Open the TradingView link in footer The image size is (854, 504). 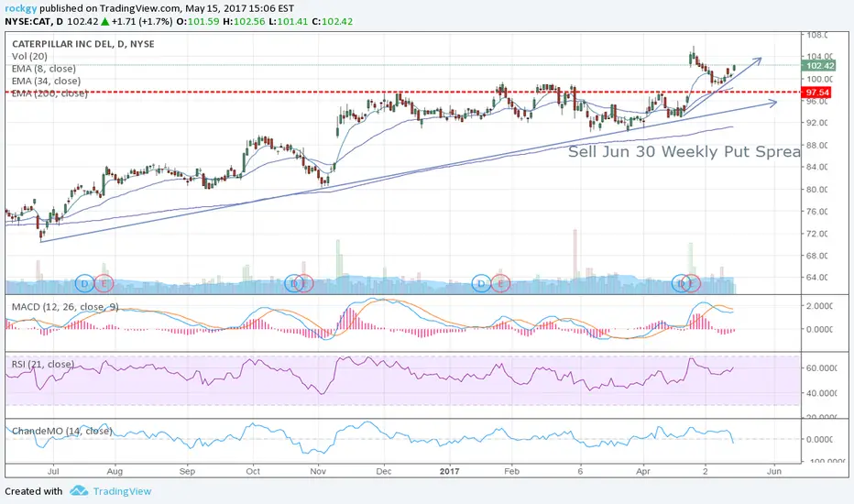point(122,491)
